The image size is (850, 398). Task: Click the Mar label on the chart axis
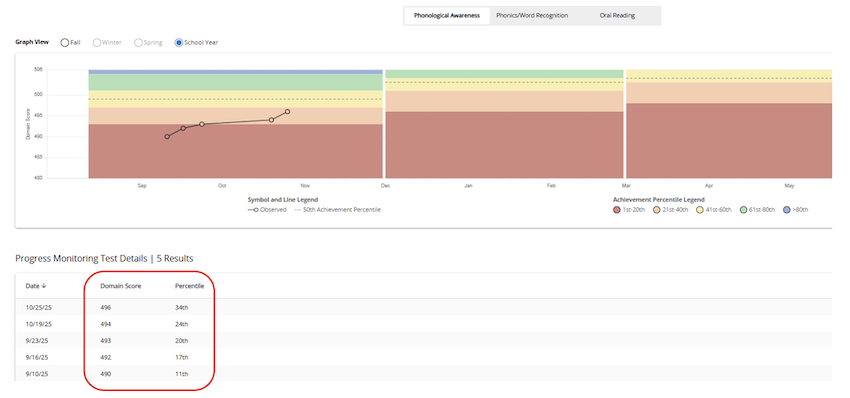click(x=626, y=186)
